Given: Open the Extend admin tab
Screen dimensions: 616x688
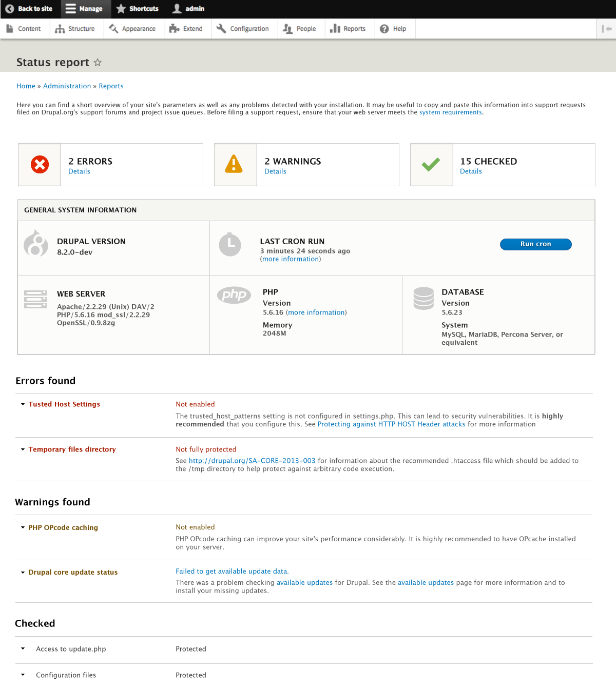Looking at the screenshot, I should coord(186,29).
